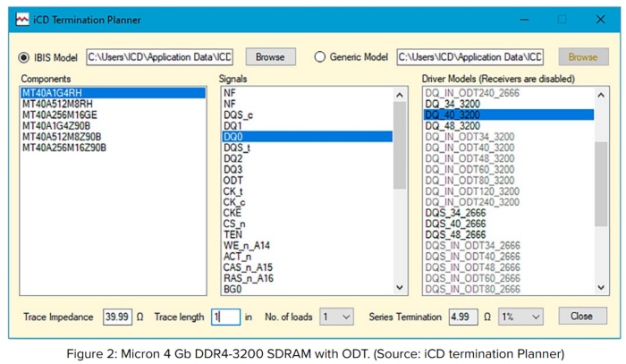Viewport: 626px width, 364px height.
Task: Select component MT40A256M16GE
Action: click(113, 115)
